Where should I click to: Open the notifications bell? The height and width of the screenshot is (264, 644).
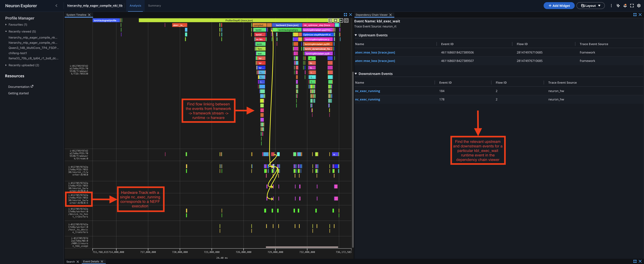(x=625, y=5)
